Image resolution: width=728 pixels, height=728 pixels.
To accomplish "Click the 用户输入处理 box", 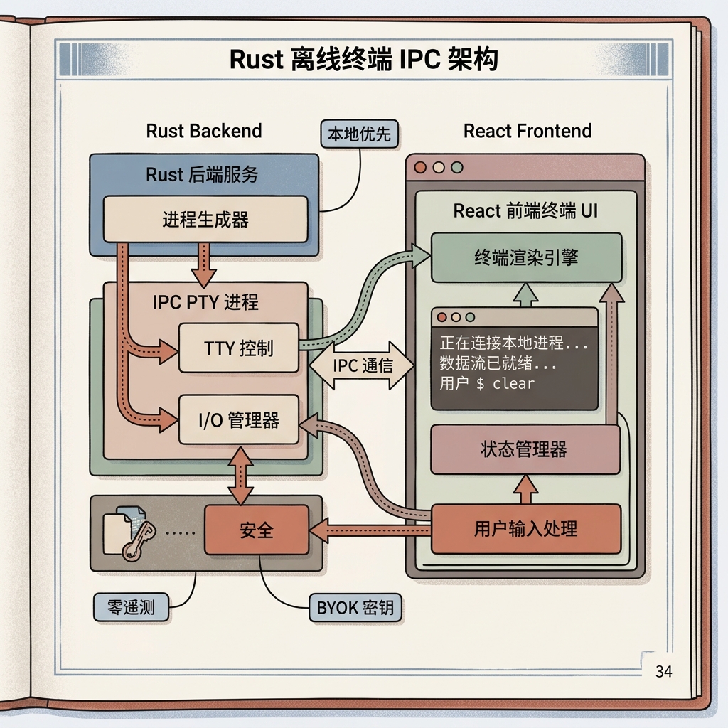I will 526,529.
